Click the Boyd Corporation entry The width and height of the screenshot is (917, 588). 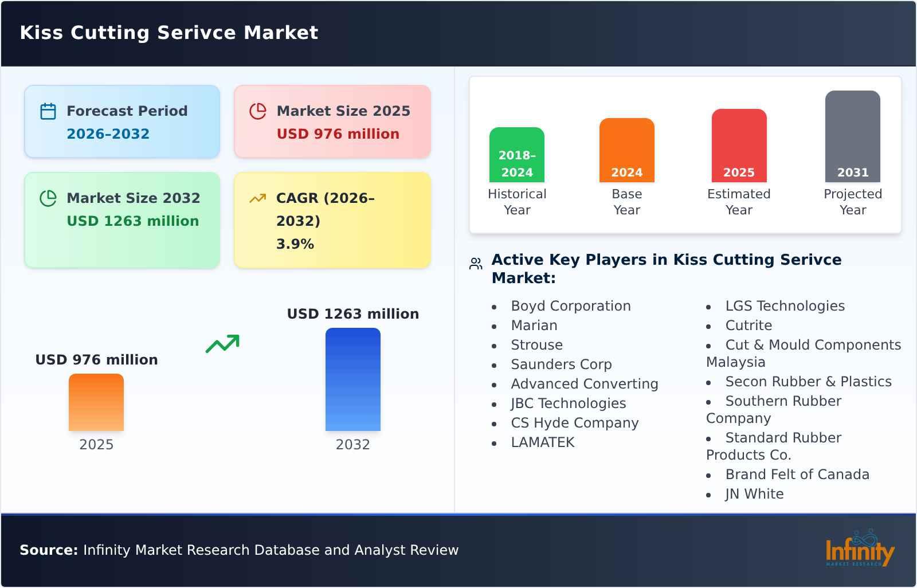[571, 306]
